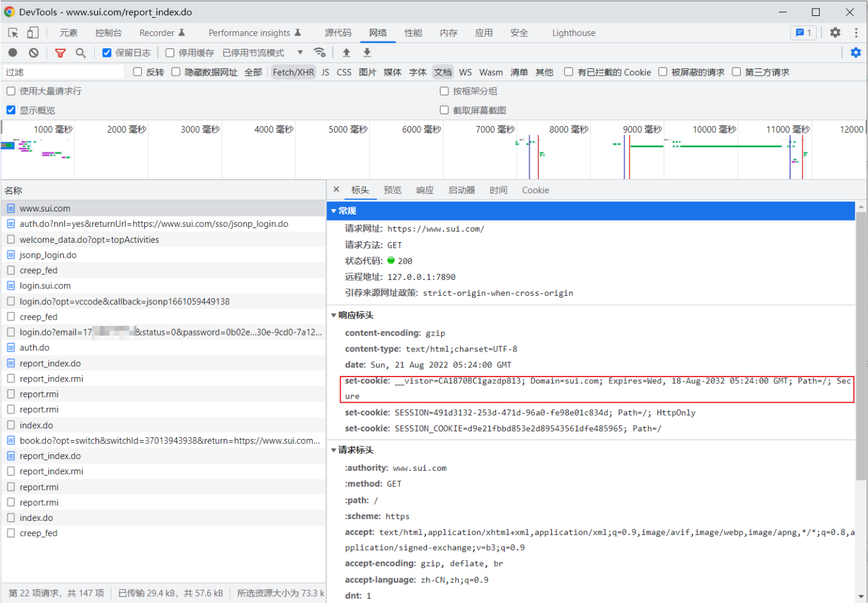The height and width of the screenshot is (604, 868).
Task: Enable the 停用缓存 checkbox
Action: click(170, 53)
